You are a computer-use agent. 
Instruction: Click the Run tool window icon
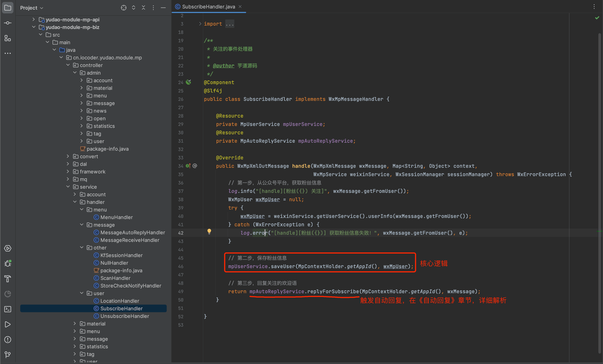(8, 324)
